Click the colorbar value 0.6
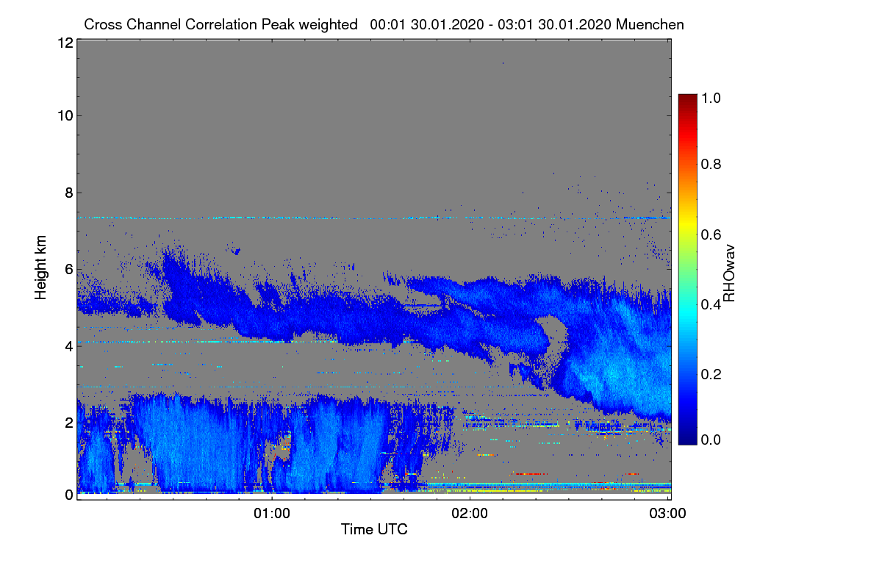The height and width of the screenshot is (588, 882). tap(711, 234)
